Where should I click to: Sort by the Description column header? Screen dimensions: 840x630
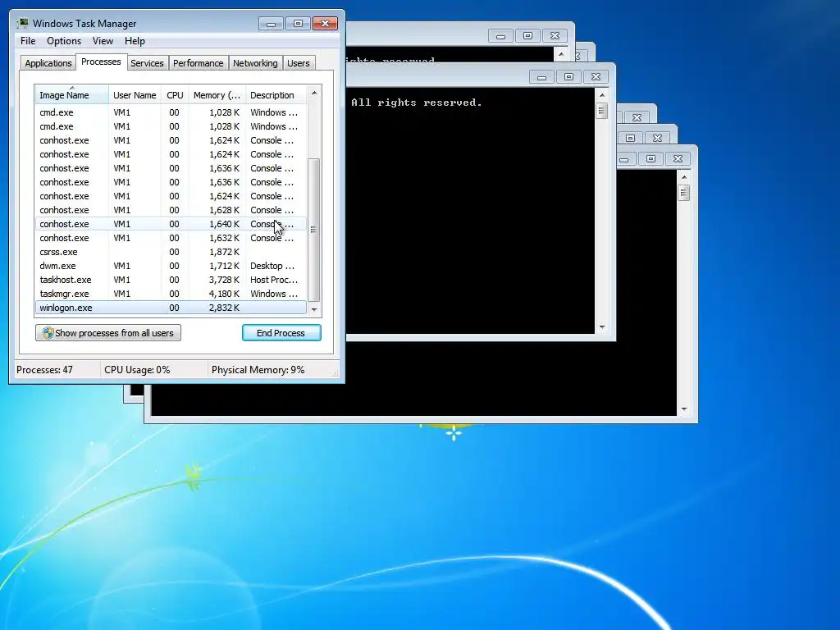[x=276, y=95]
